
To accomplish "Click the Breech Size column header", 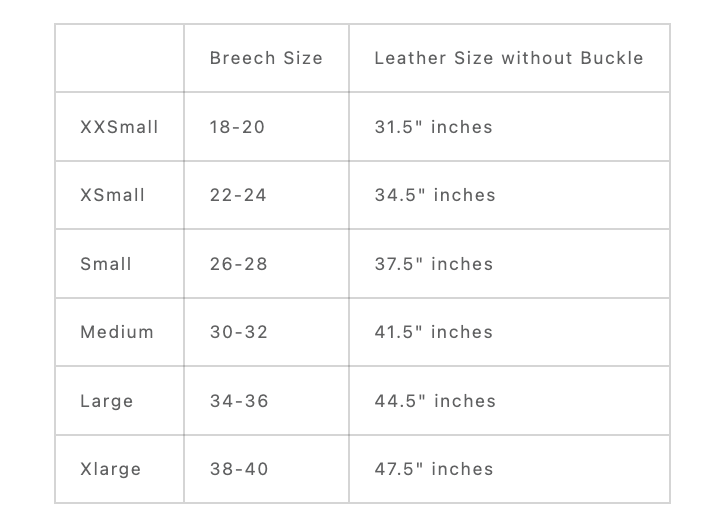I will [266, 58].
